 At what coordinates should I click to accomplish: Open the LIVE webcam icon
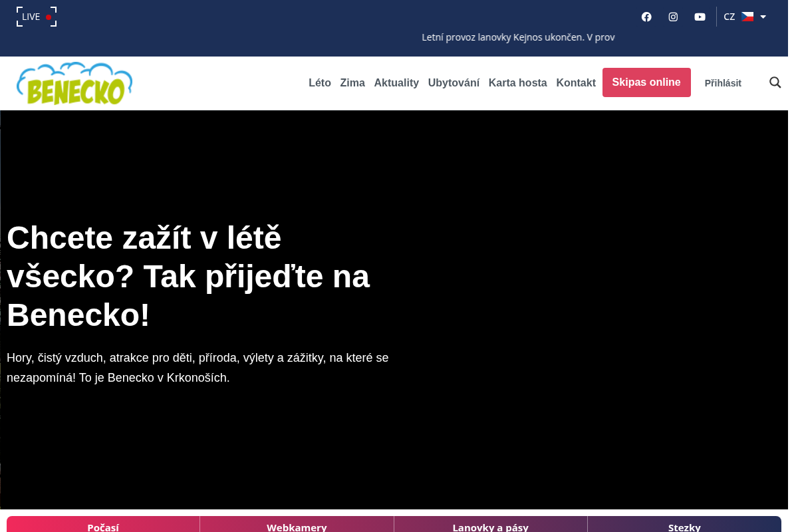point(37,17)
